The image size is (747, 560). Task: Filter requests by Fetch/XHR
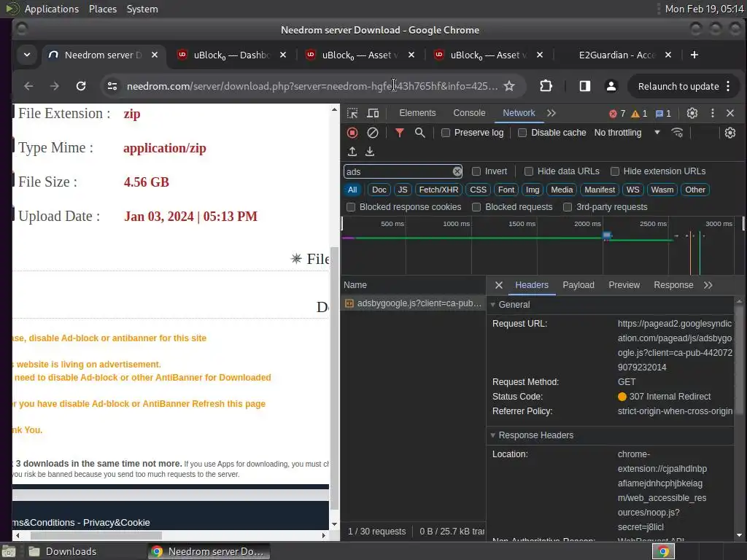coord(438,190)
